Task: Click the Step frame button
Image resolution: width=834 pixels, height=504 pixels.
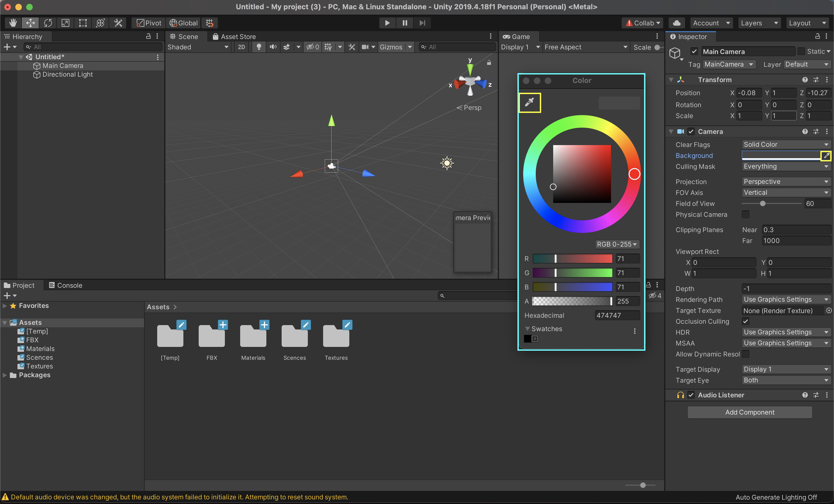Action: 422,23
